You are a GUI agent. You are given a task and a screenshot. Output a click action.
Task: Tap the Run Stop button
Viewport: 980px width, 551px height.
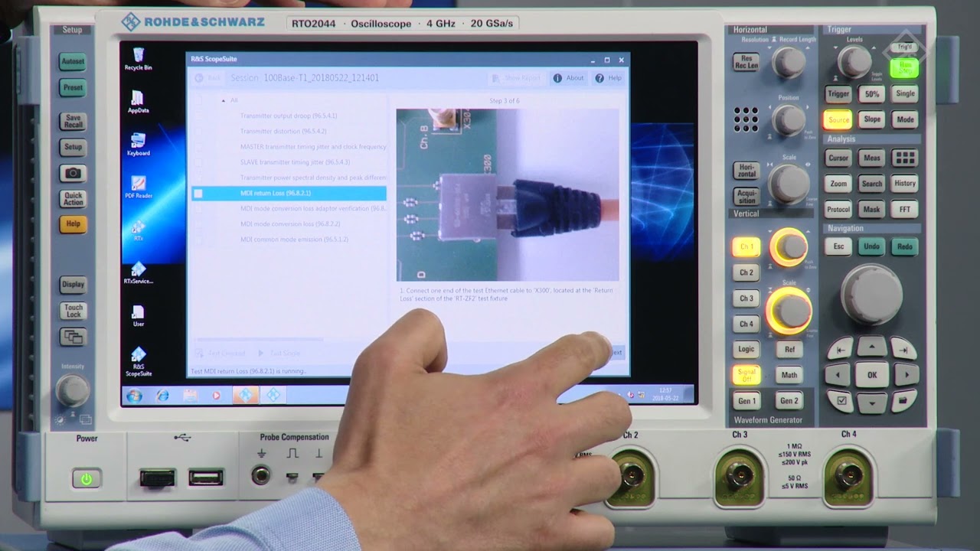[x=905, y=67]
